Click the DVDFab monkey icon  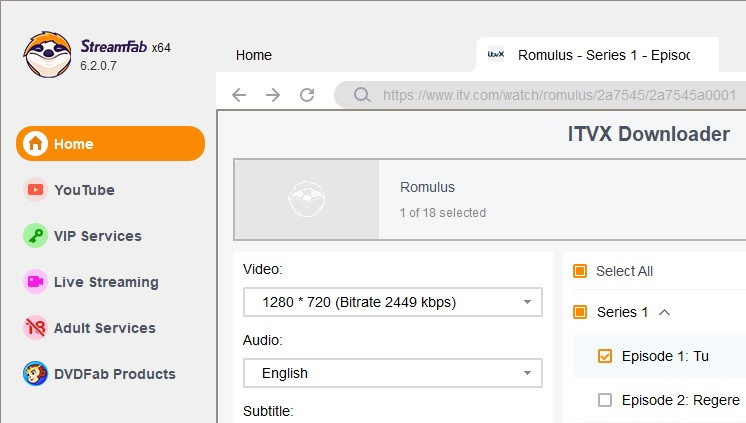[x=35, y=374]
